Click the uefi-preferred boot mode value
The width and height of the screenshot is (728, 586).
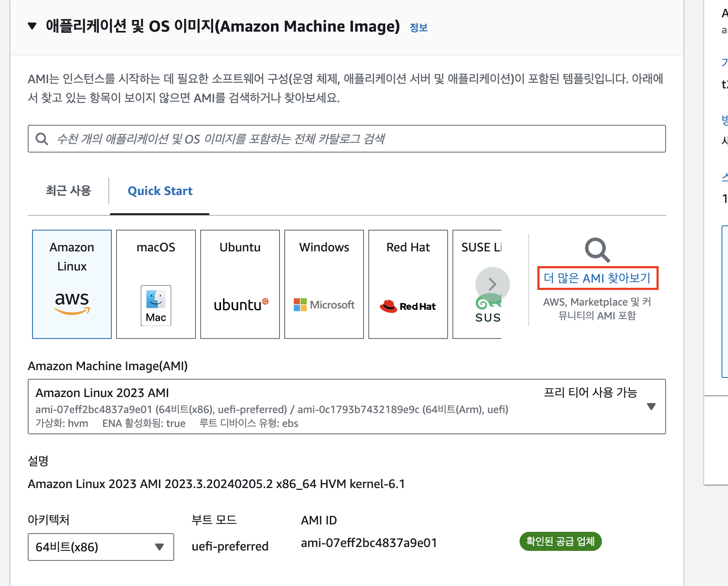point(230,546)
